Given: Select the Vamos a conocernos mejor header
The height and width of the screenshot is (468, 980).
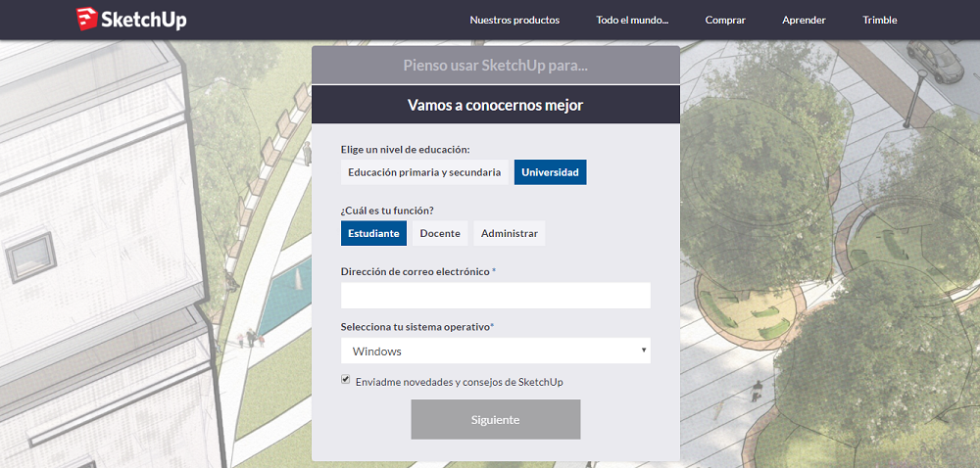Looking at the screenshot, I should pos(496,105).
